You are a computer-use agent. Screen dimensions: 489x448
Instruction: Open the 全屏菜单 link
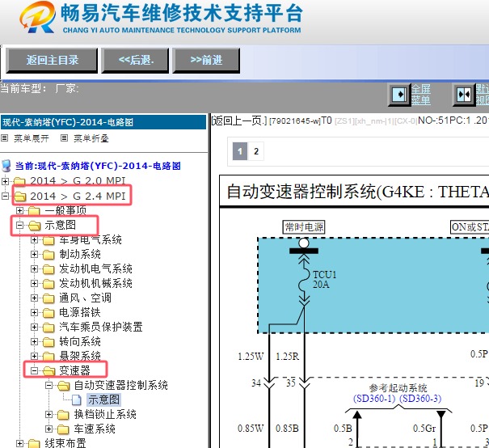[421, 95]
